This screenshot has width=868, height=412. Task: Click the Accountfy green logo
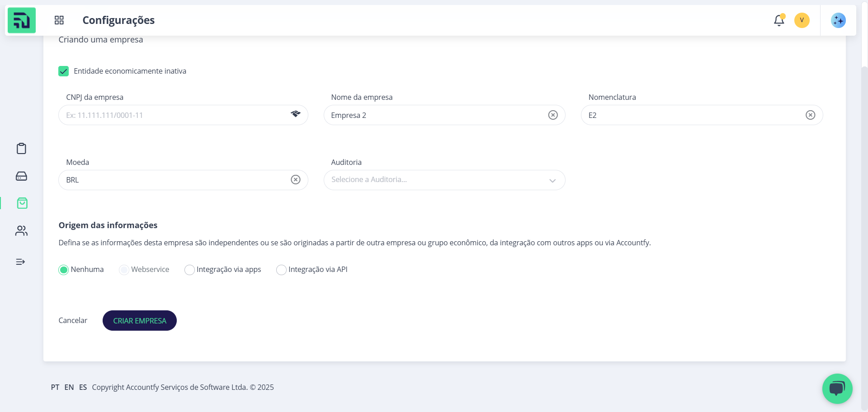point(22,20)
